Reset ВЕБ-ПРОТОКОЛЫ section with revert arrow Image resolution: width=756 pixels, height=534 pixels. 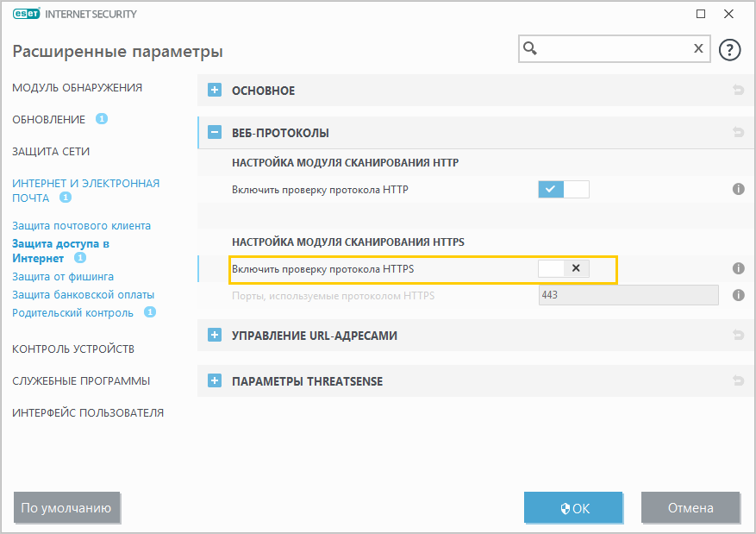click(738, 133)
